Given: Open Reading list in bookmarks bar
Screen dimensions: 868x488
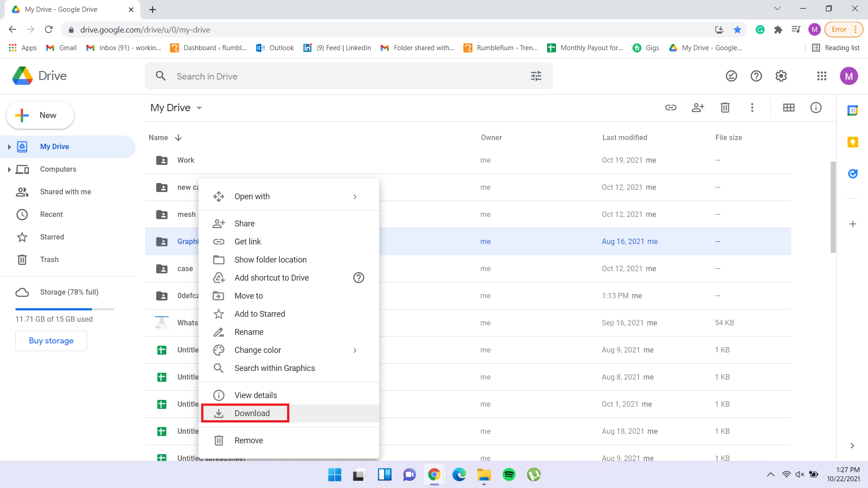Looking at the screenshot, I should 835,48.
